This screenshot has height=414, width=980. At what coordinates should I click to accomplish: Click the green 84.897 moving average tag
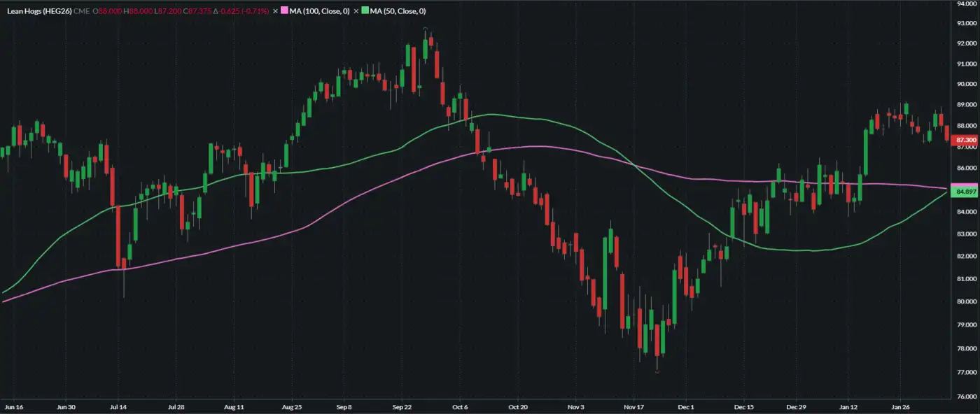[x=965, y=191]
